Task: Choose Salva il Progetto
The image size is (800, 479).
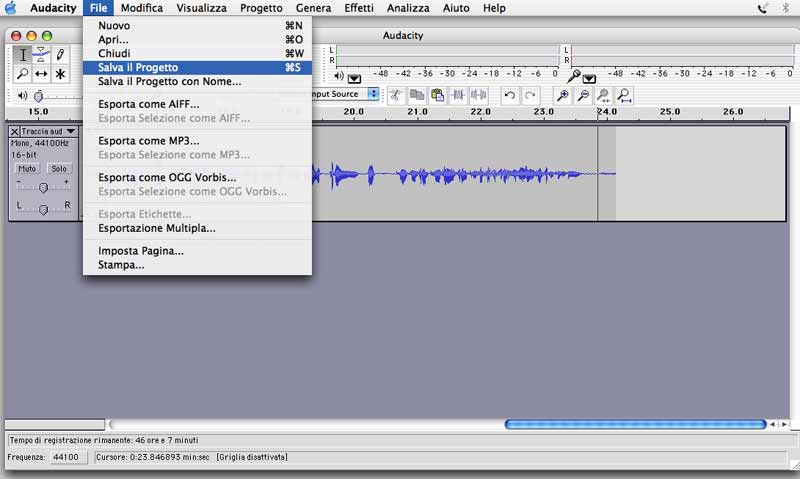Action: point(197,67)
